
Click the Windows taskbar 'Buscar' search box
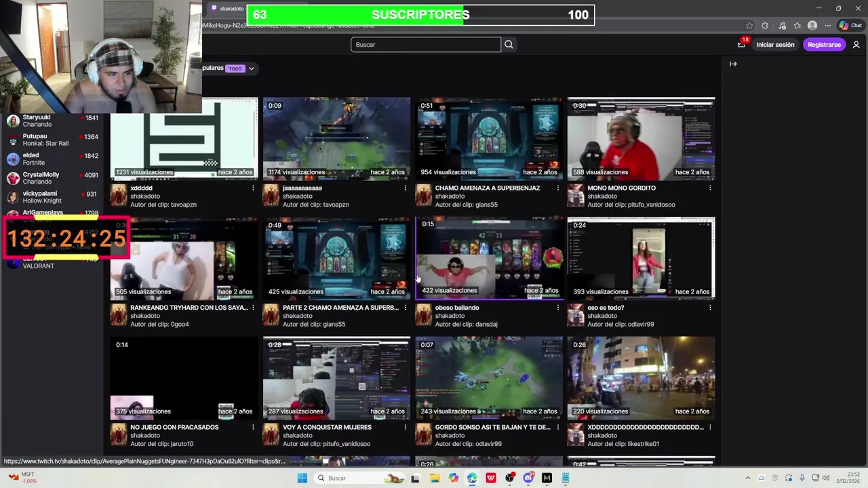tap(360, 478)
